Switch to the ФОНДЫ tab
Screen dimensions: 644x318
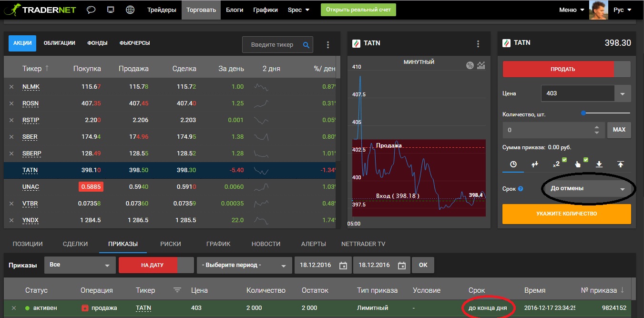coord(97,43)
